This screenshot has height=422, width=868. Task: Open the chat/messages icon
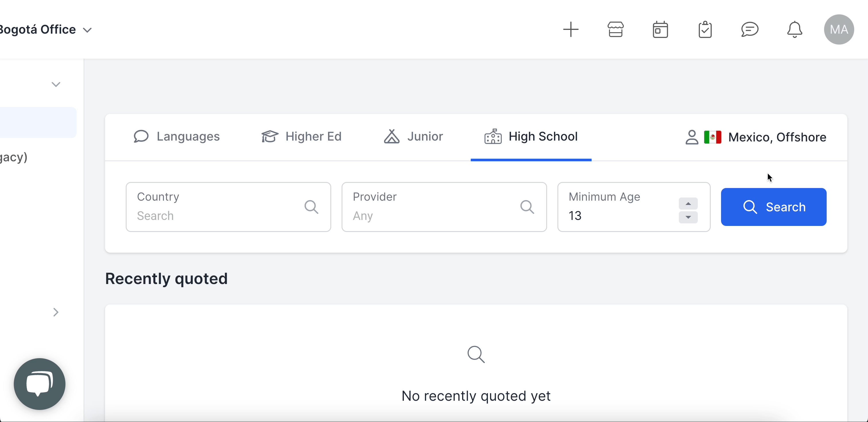[751, 29]
